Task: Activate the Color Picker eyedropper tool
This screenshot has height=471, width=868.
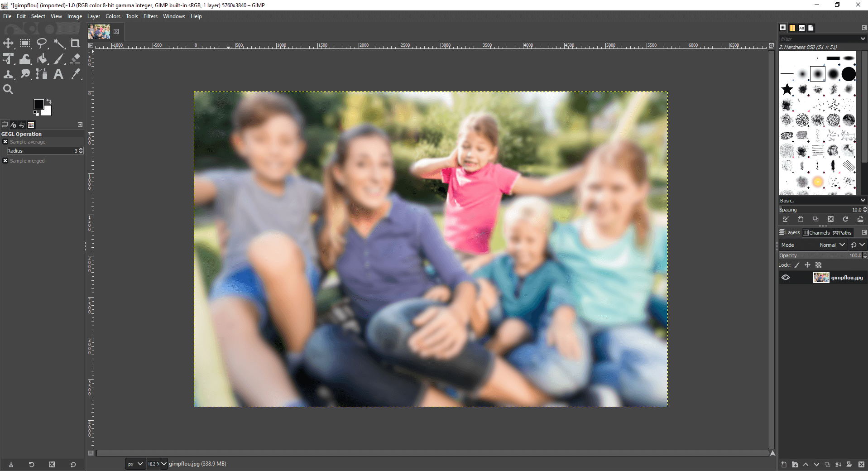Action: click(x=75, y=74)
